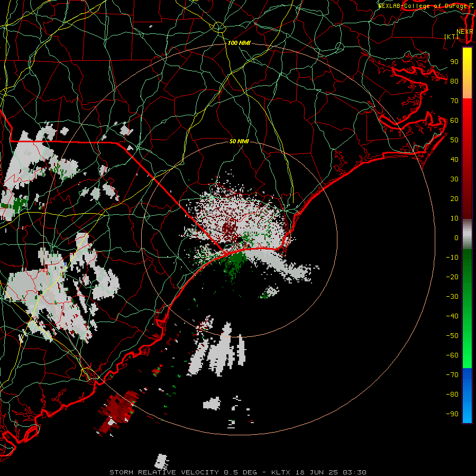476x476 pixels.
Task: Click the gray zero-velocity segment of color bar
Action: (467, 234)
